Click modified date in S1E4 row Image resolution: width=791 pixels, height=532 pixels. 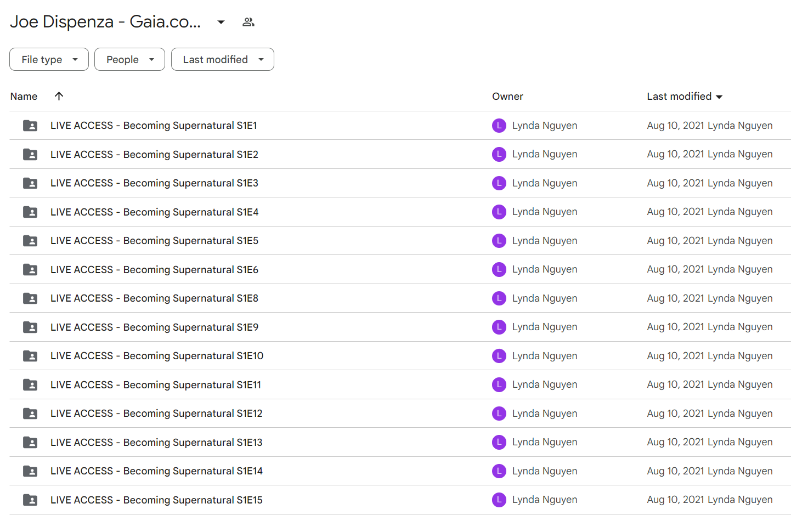(x=676, y=212)
